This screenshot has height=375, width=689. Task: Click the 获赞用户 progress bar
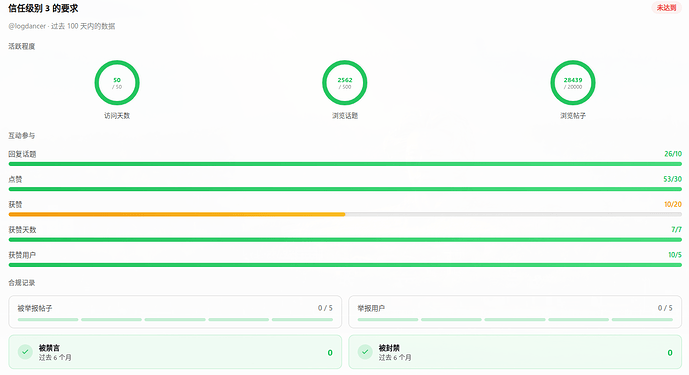(345, 265)
